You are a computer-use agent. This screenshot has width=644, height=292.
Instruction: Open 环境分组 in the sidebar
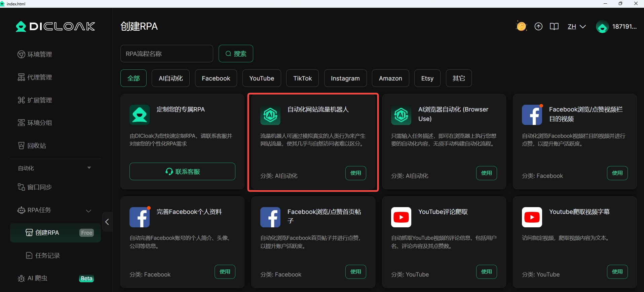[35, 123]
